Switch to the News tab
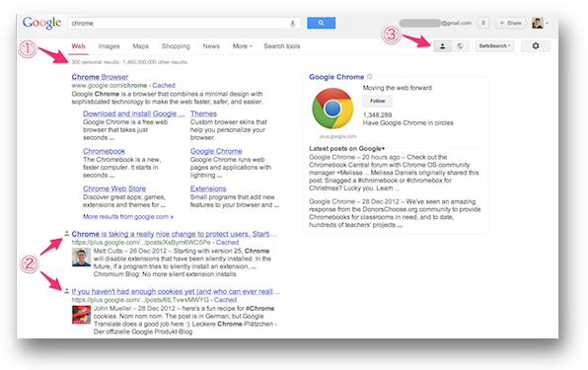The height and width of the screenshot is (370, 588). (x=211, y=46)
